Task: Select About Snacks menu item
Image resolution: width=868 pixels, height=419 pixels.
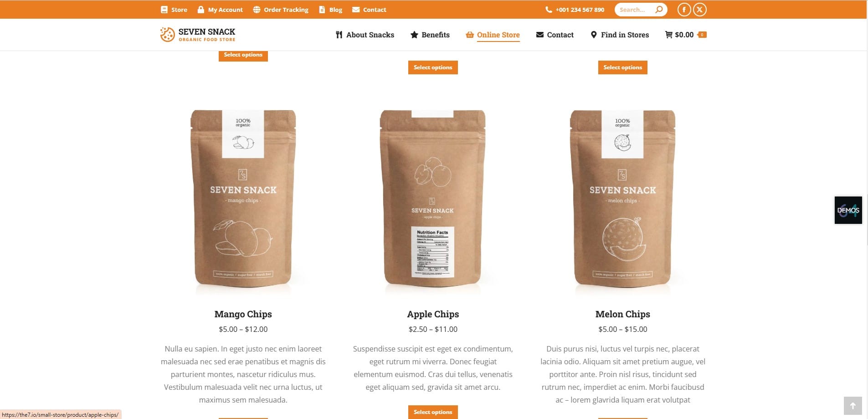Action: (365, 35)
